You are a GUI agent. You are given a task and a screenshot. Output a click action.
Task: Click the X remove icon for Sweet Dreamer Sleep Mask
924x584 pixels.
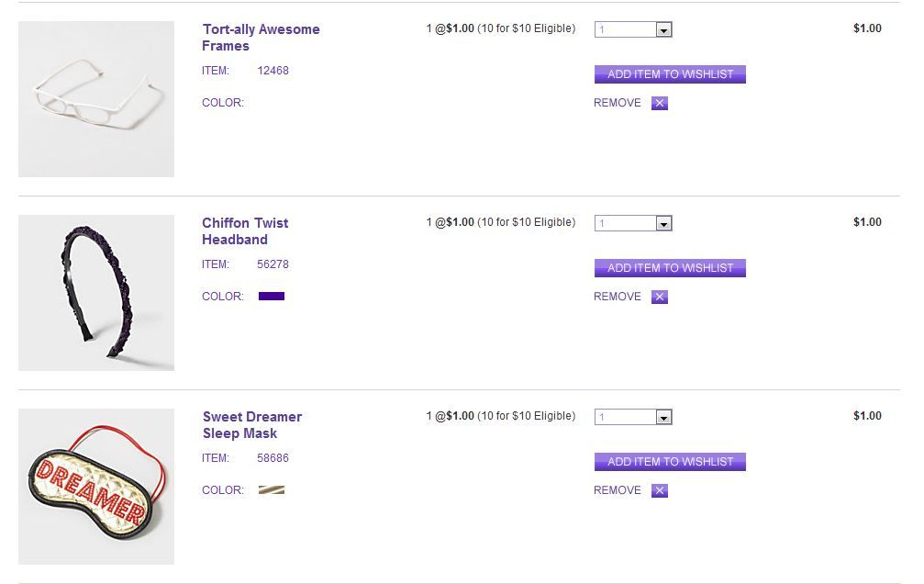pos(660,490)
